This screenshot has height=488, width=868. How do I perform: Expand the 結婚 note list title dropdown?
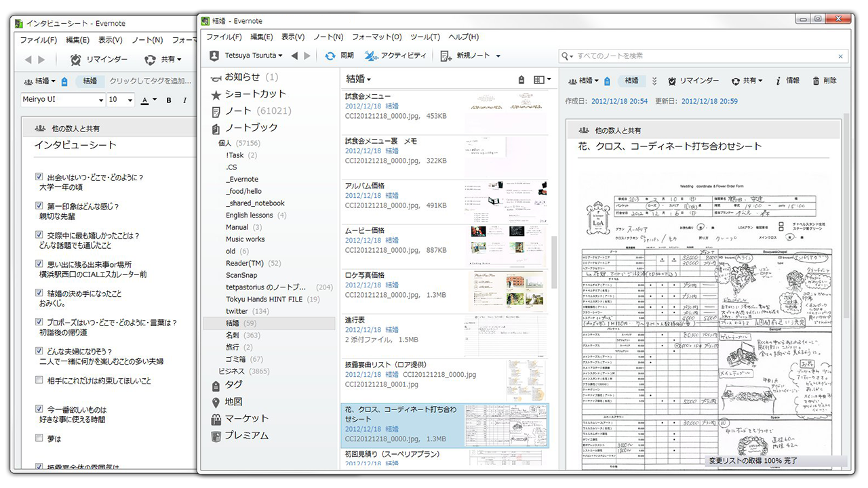point(359,79)
